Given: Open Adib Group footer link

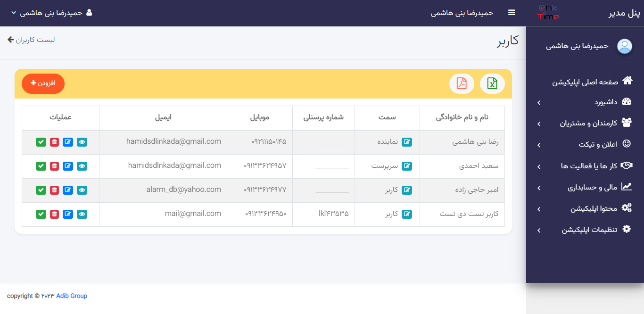Looking at the screenshot, I should point(72,296).
